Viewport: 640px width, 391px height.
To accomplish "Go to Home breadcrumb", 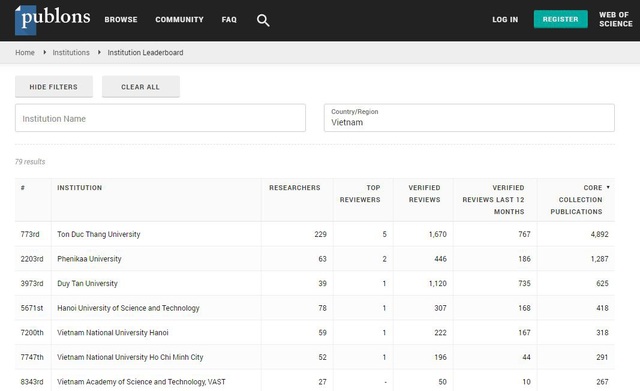I will (x=25, y=53).
